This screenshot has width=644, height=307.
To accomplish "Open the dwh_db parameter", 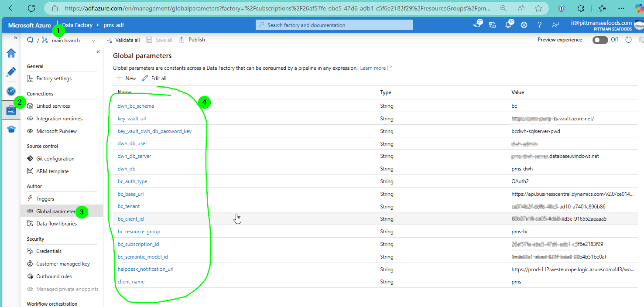I will coord(127,169).
